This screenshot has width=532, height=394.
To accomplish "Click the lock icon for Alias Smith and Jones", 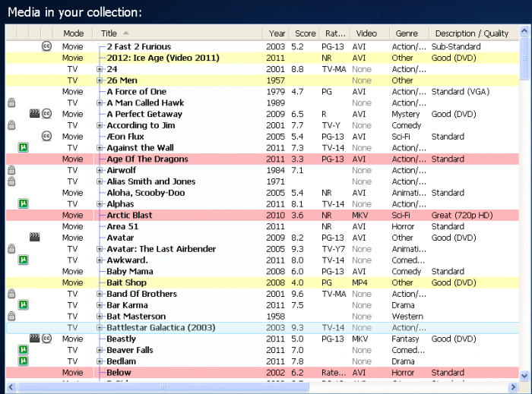I will coord(11,181).
